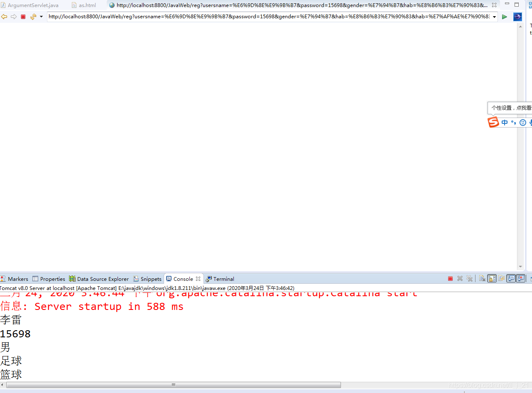532x393 pixels.
Task: Switch to as.html editor tab
Action: pyautogui.click(x=84, y=5)
